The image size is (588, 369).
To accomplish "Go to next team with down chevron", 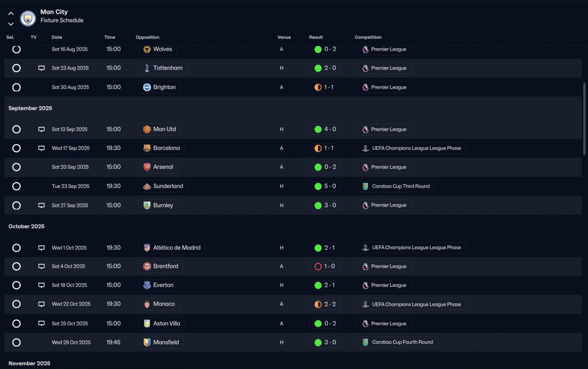I will coord(11,24).
